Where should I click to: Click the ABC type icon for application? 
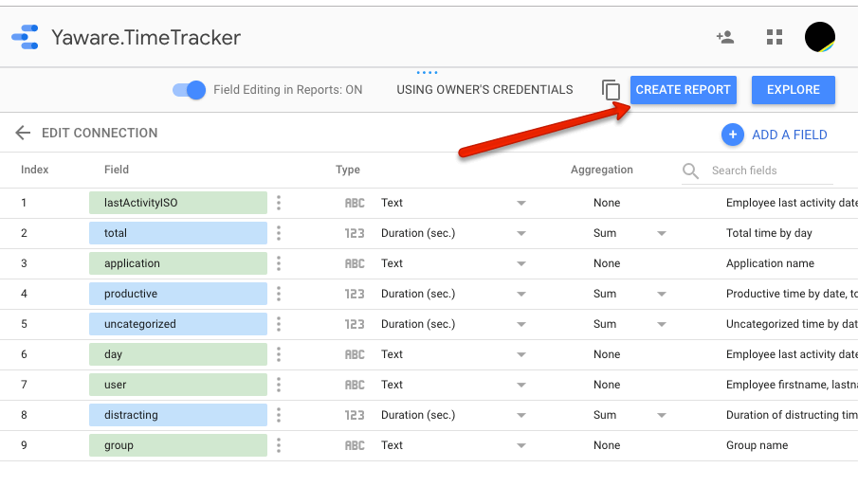pyautogui.click(x=355, y=263)
